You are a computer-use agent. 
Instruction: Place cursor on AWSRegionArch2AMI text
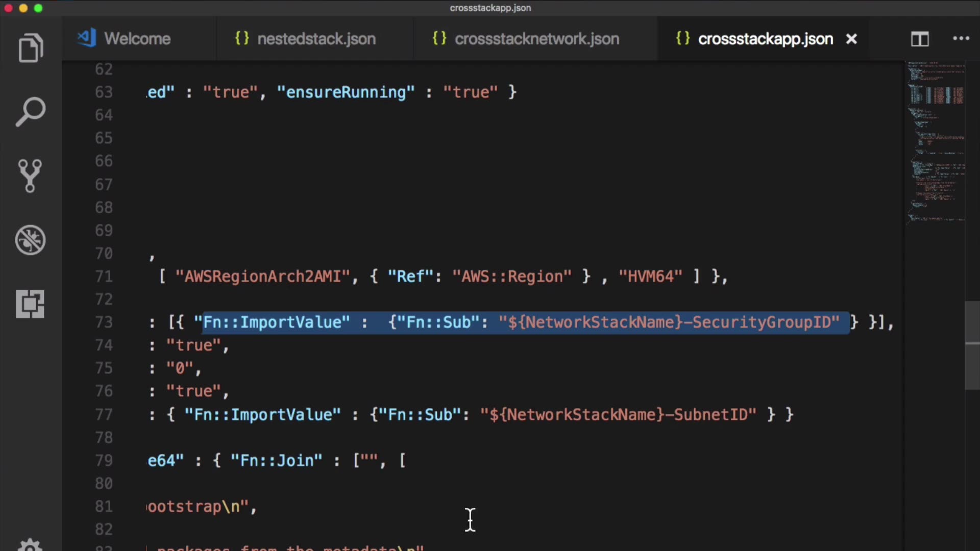pyautogui.click(x=262, y=277)
